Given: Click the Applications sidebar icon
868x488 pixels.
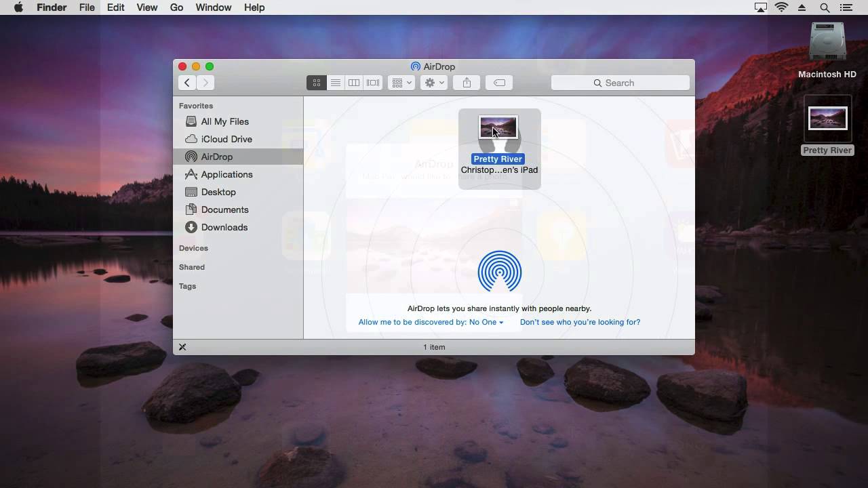Looking at the screenshot, I should [x=191, y=174].
